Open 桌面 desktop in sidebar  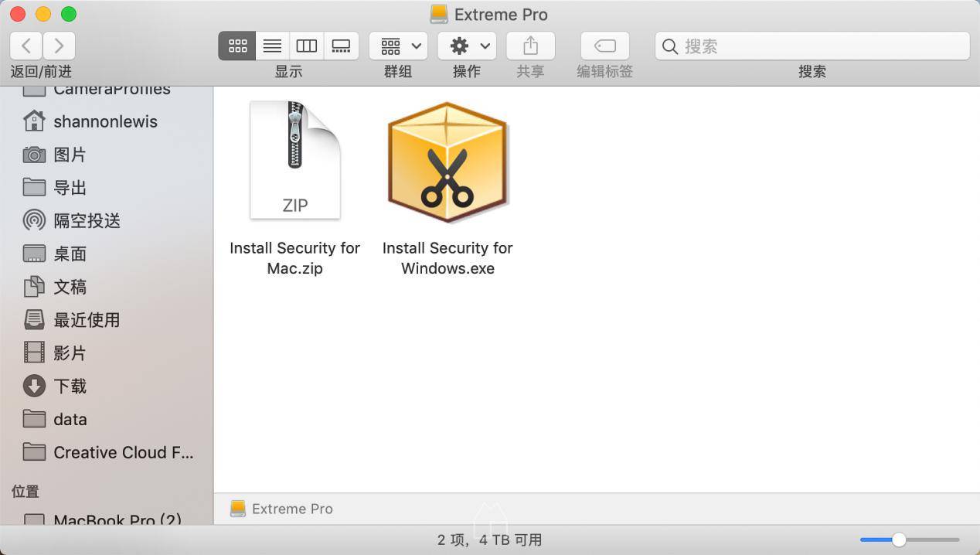[106, 254]
